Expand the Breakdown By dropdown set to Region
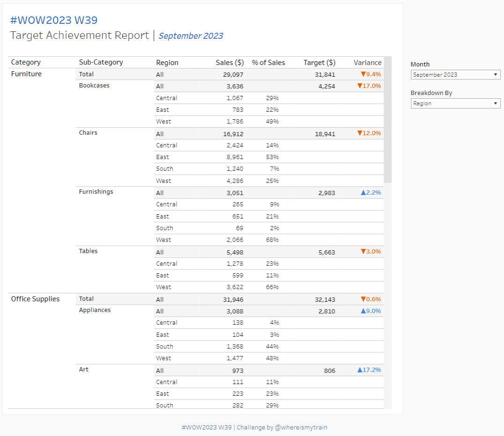The image size is (504, 436). point(455,103)
